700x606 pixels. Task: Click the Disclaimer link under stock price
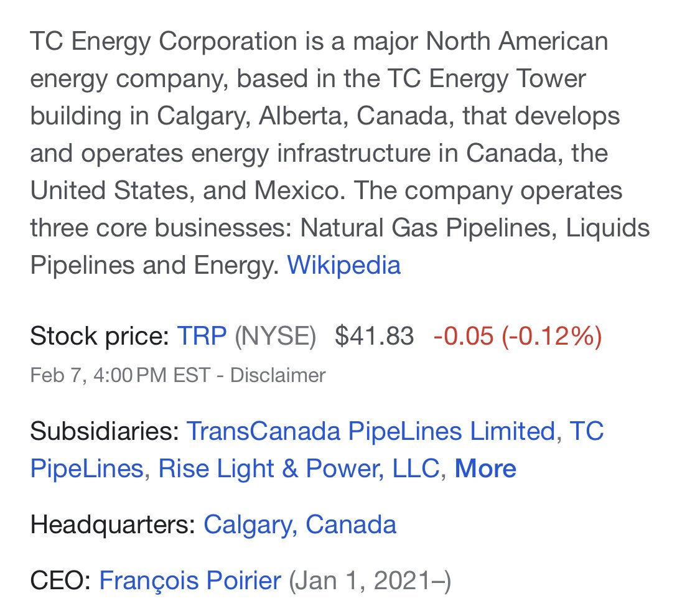tap(278, 375)
